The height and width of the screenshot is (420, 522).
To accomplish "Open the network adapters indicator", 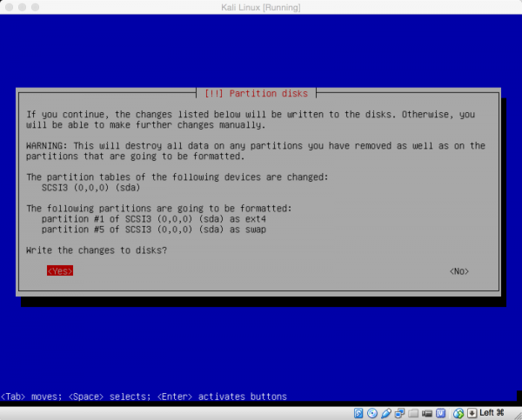I will 399,413.
